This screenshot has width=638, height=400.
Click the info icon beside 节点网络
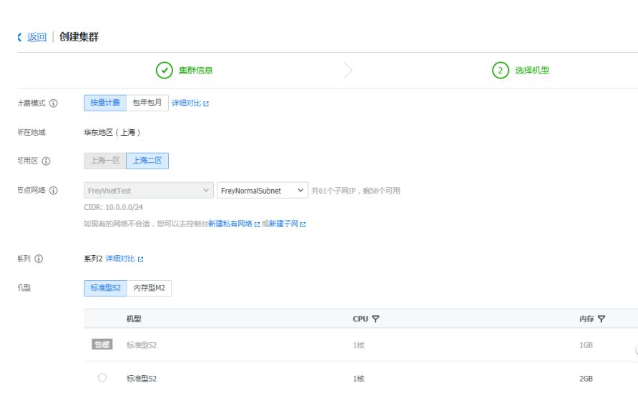(53, 190)
